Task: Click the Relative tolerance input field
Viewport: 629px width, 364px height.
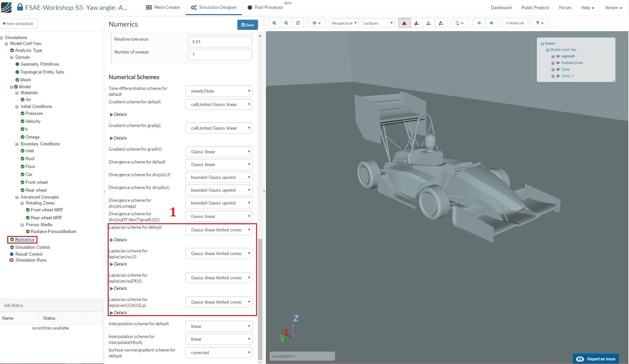Action: click(220, 42)
